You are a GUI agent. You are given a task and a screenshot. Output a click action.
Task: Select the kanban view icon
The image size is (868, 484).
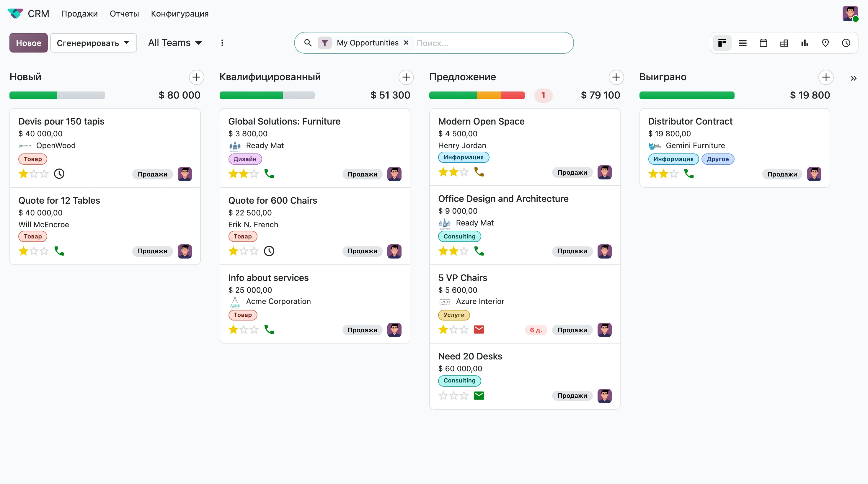pyautogui.click(x=722, y=43)
